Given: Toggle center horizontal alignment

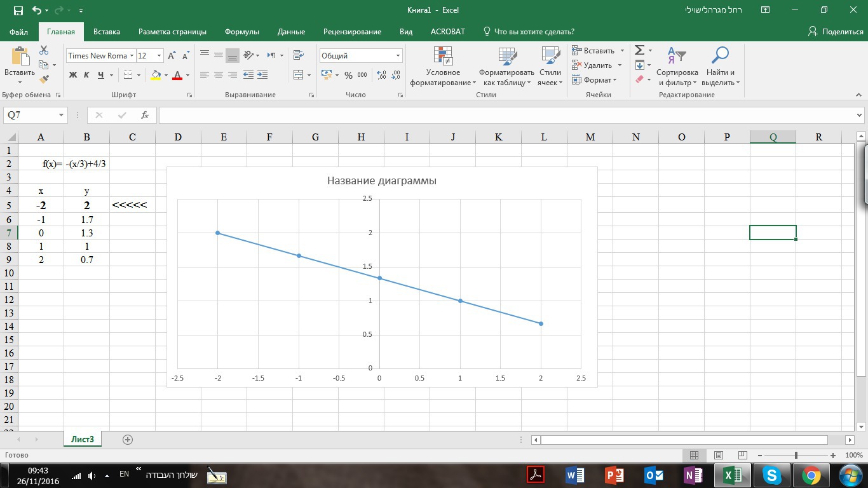Looking at the screenshot, I should pos(218,75).
